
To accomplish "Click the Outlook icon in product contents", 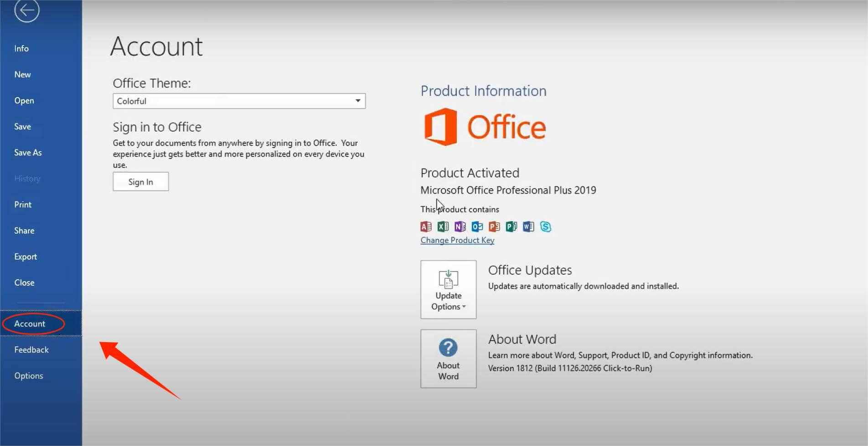I will pos(476,226).
